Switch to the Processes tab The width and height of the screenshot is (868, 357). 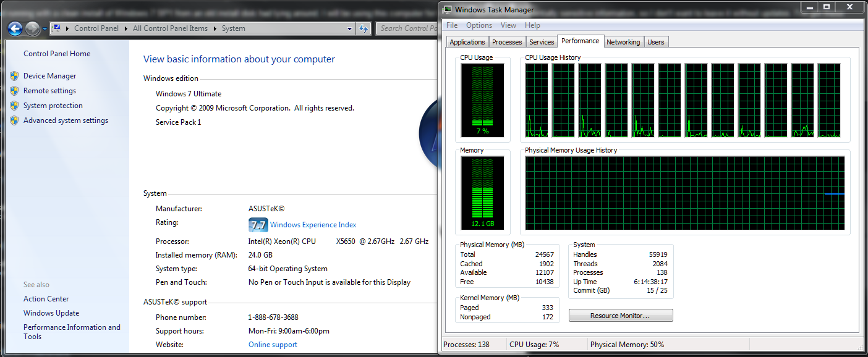[x=507, y=42]
